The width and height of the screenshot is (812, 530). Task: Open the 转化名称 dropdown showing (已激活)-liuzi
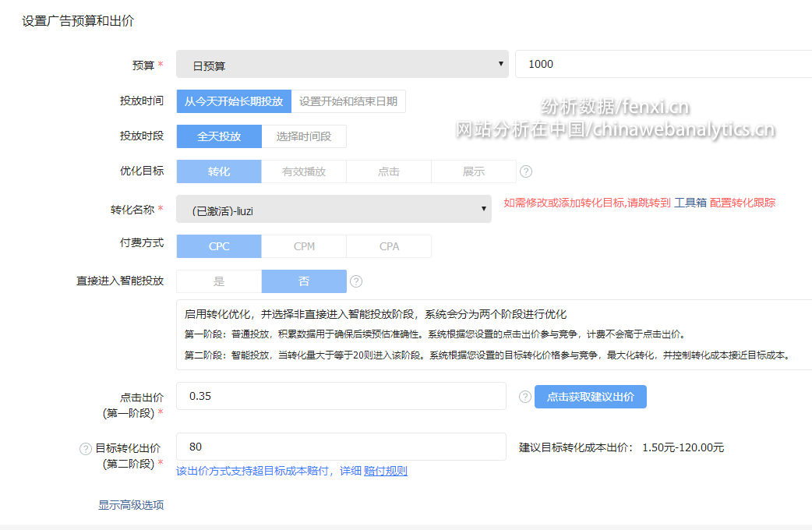[x=334, y=209]
